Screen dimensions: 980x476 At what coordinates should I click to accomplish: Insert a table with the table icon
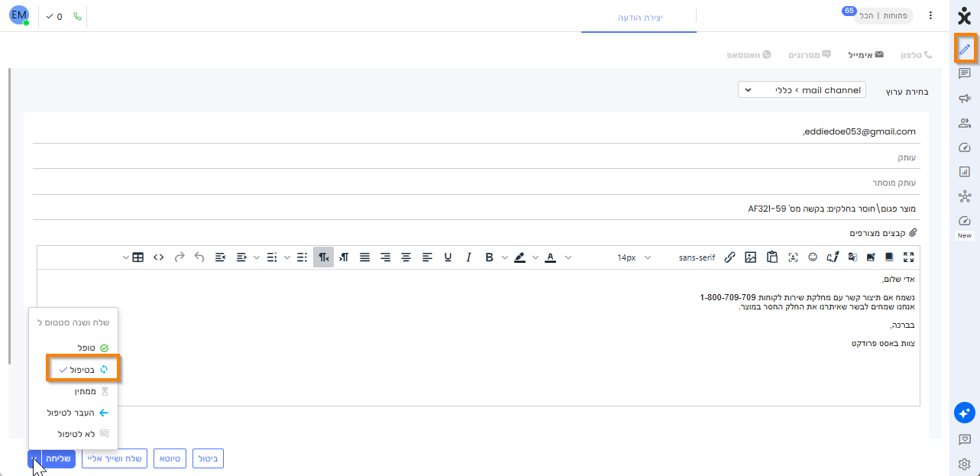pyautogui.click(x=138, y=257)
